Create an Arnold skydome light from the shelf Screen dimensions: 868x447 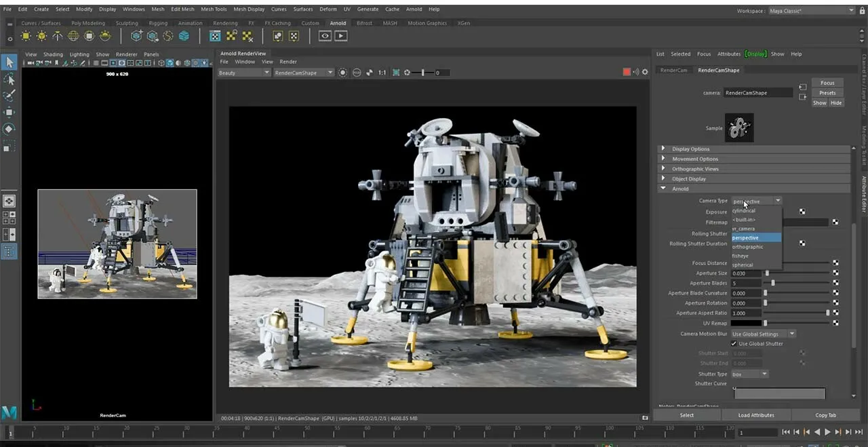coord(73,36)
